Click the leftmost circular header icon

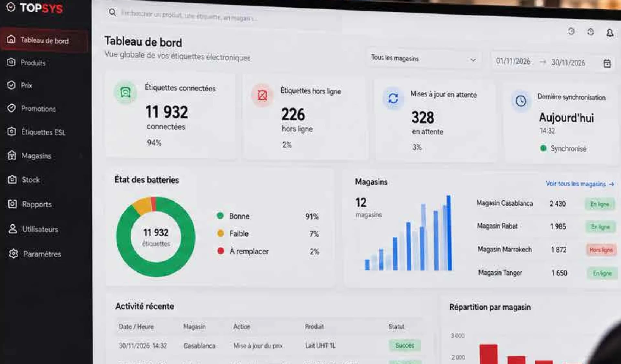571,31
